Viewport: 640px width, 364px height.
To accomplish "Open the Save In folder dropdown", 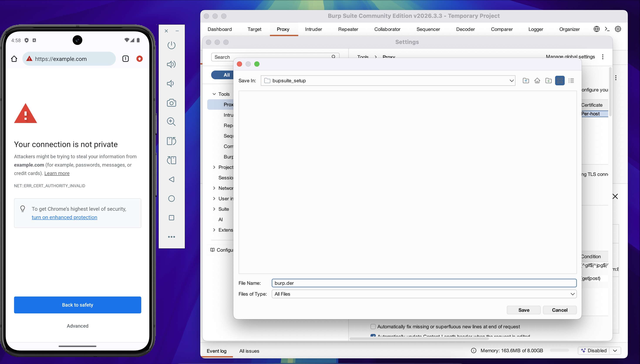I will pyautogui.click(x=512, y=81).
